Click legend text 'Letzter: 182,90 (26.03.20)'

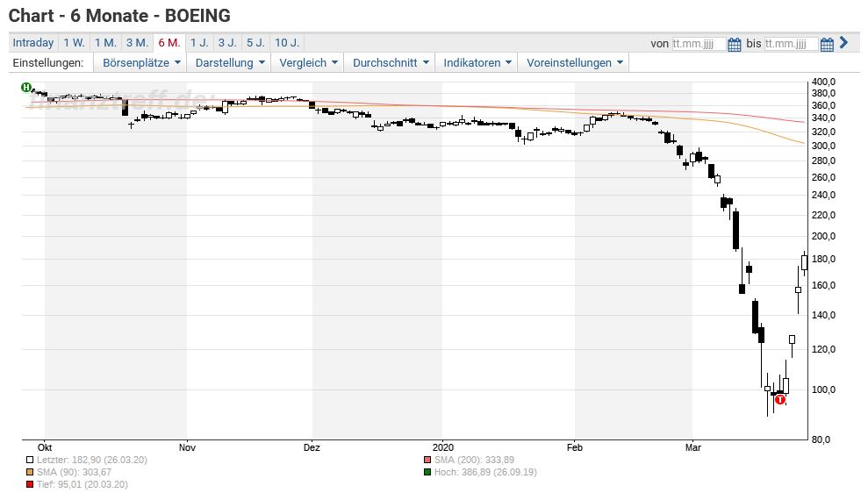pos(92,461)
